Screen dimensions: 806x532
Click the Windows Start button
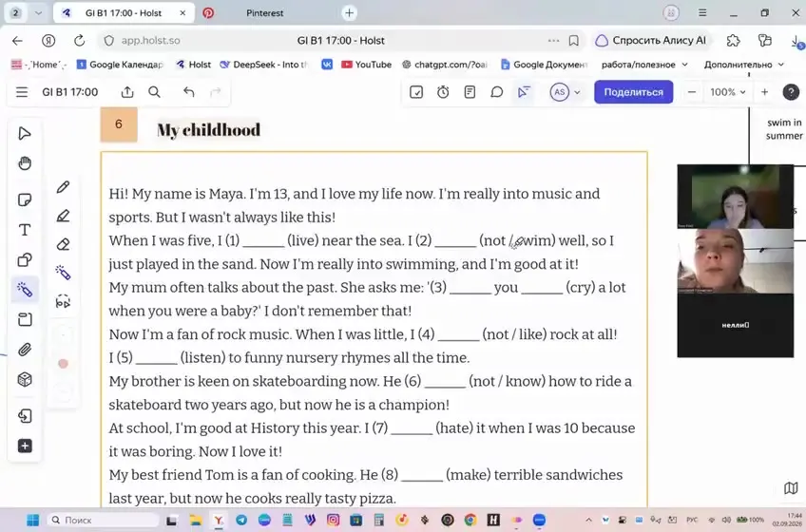coord(32,521)
